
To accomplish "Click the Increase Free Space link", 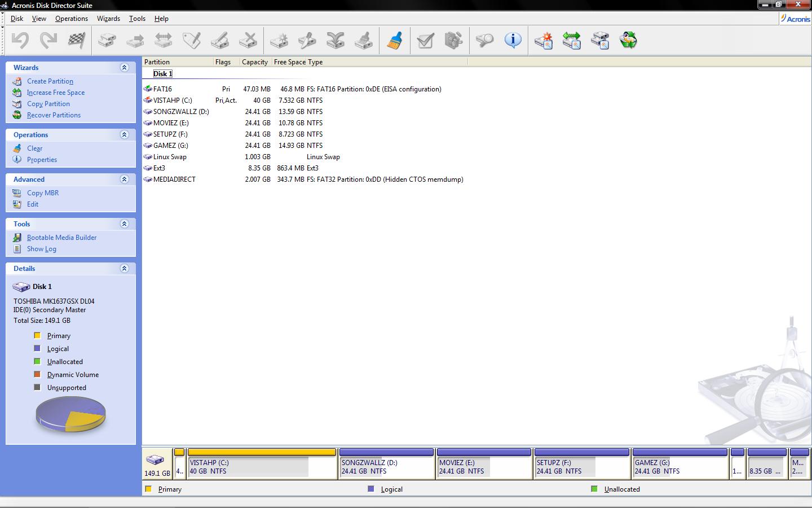I will [x=56, y=93].
